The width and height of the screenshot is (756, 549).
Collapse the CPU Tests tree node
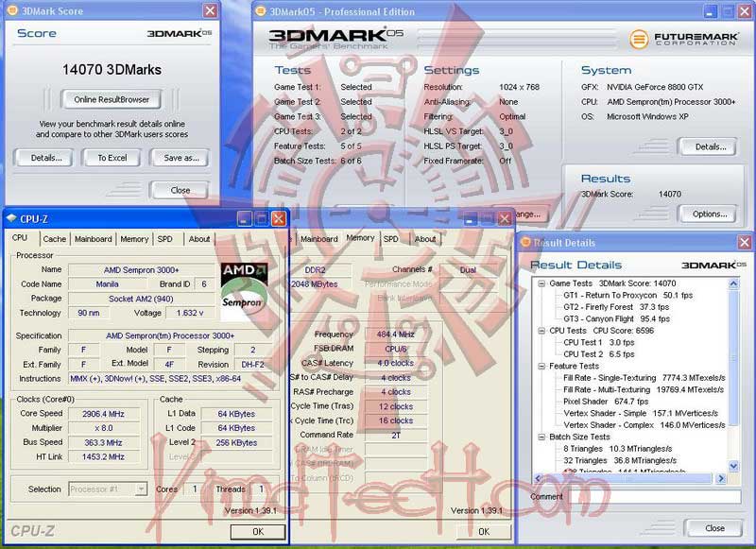[541, 331]
